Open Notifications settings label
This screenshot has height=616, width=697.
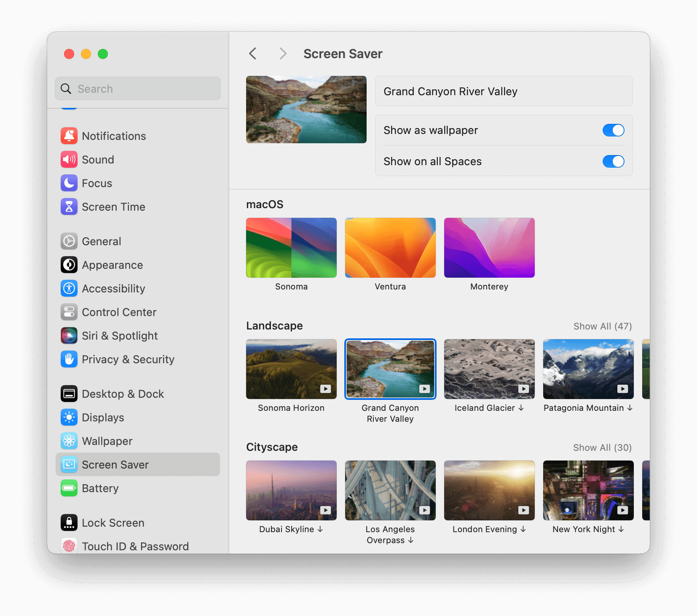114,136
